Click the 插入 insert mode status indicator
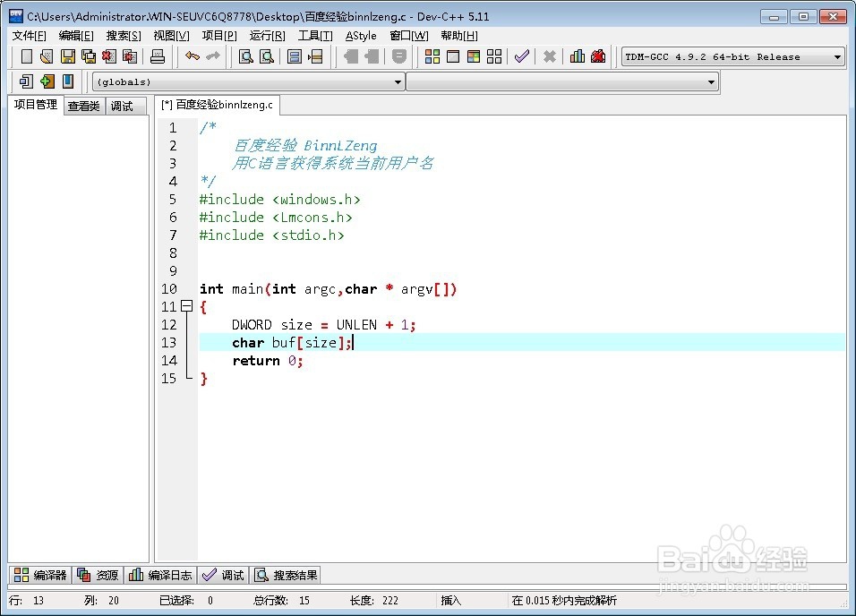The height and width of the screenshot is (616, 856). click(x=451, y=601)
